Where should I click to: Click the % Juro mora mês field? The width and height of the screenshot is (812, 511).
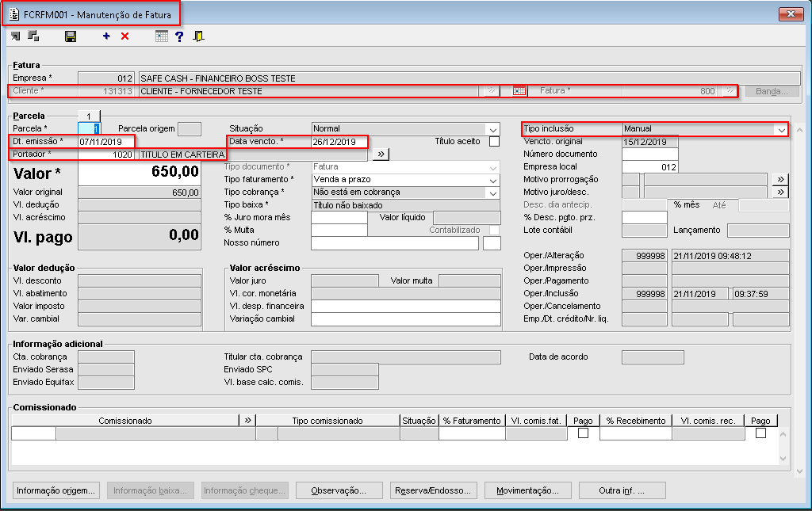(339, 218)
